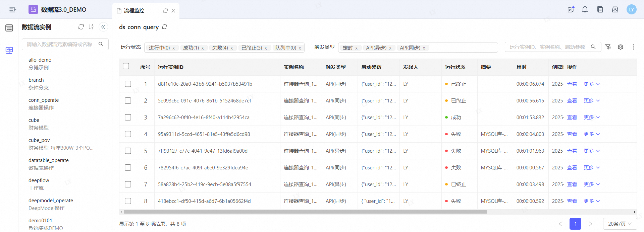
Task: Check the checkbox for row 3
Action: (128, 118)
